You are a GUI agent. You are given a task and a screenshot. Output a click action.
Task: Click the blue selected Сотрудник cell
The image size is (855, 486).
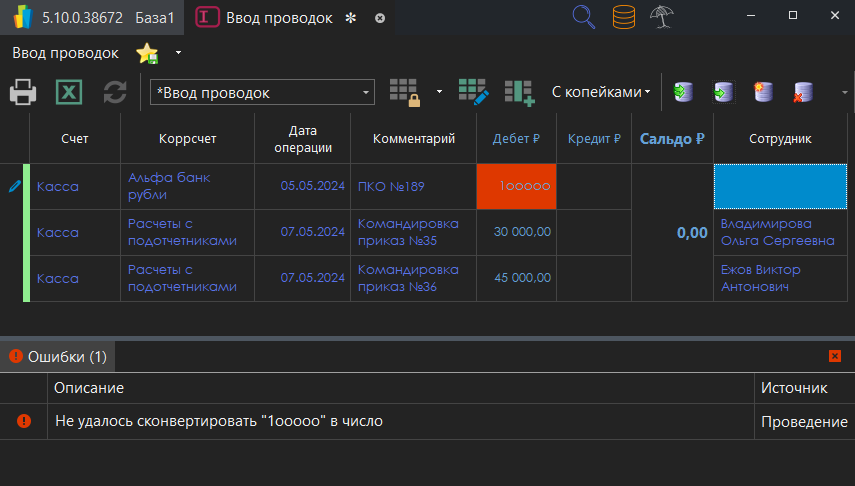click(780, 187)
